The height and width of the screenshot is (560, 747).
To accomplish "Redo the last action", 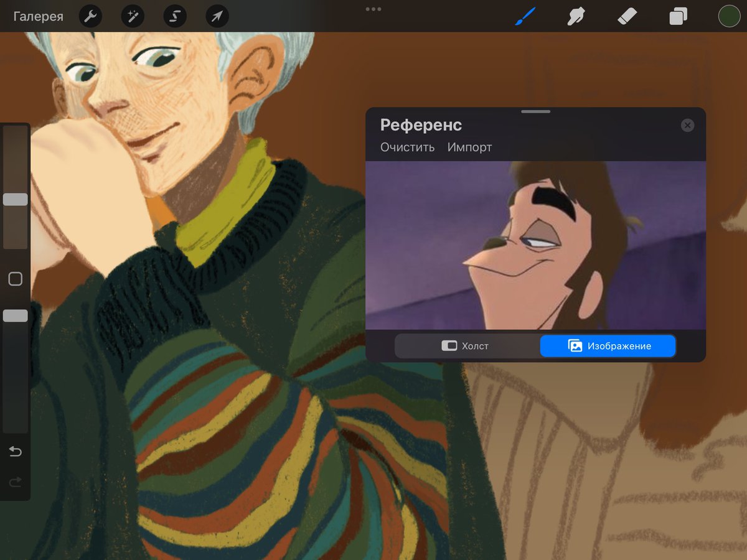I will (16, 481).
